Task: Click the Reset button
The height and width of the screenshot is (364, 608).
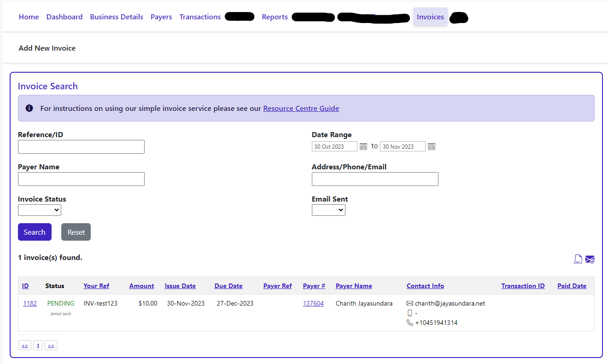Action: point(76,232)
